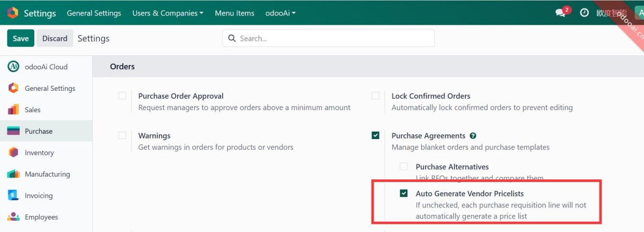The image size is (644, 232).
Task: Expand the odooAi dropdown in top bar
Action: click(x=280, y=13)
